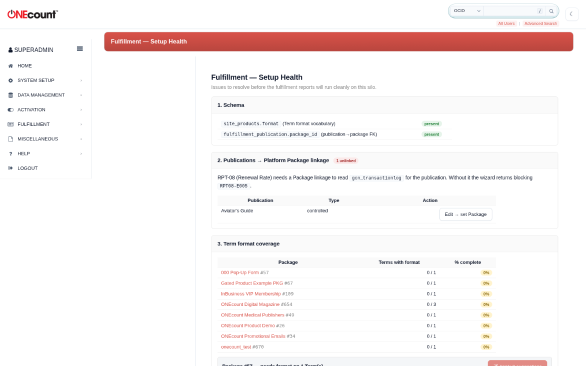Click the slash shortcut badge in search
Viewport: 586px width, 366px height.
[539, 11]
